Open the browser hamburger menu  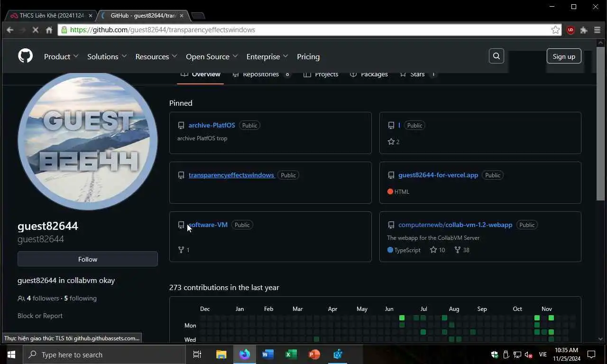point(597,30)
